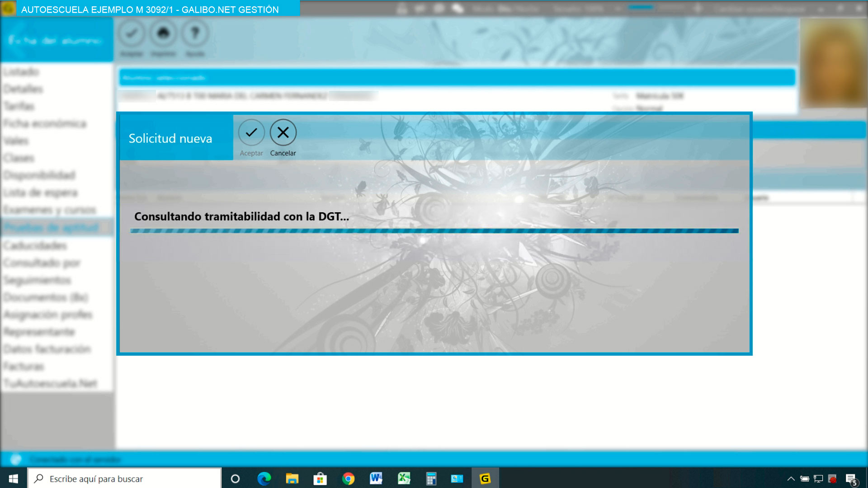Viewport: 868px width, 488px height.
Task: Open Lista de espera in the sidebar
Action: [x=40, y=192]
